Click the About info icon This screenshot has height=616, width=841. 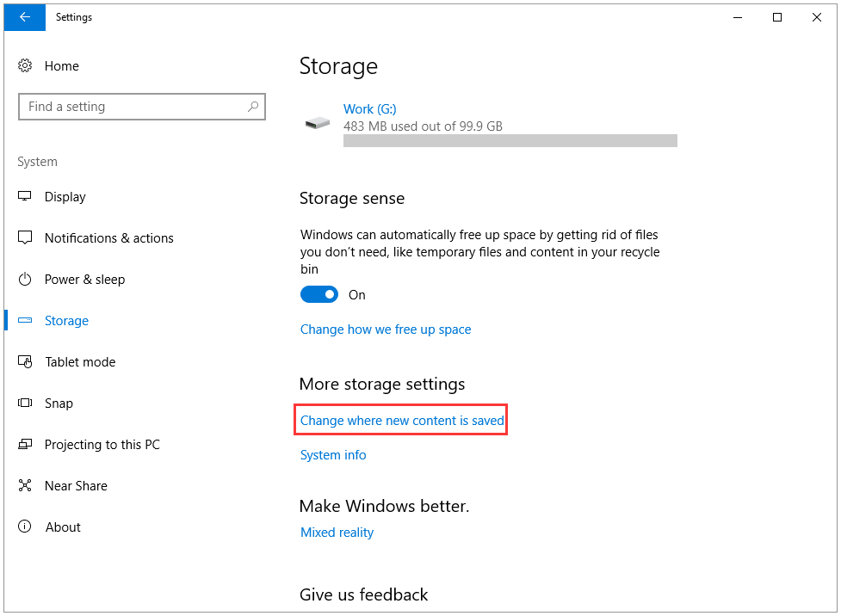[x=25, y=527]
